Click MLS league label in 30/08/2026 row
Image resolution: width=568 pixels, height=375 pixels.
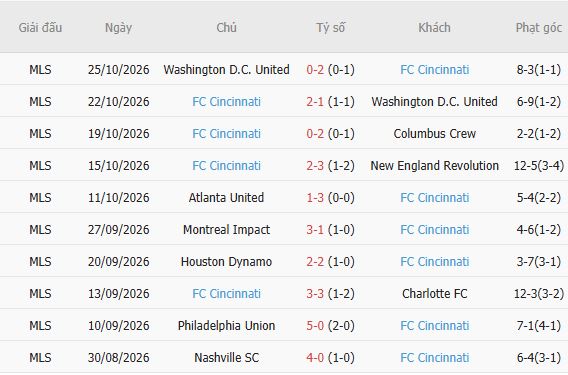(x=40, y=358)
